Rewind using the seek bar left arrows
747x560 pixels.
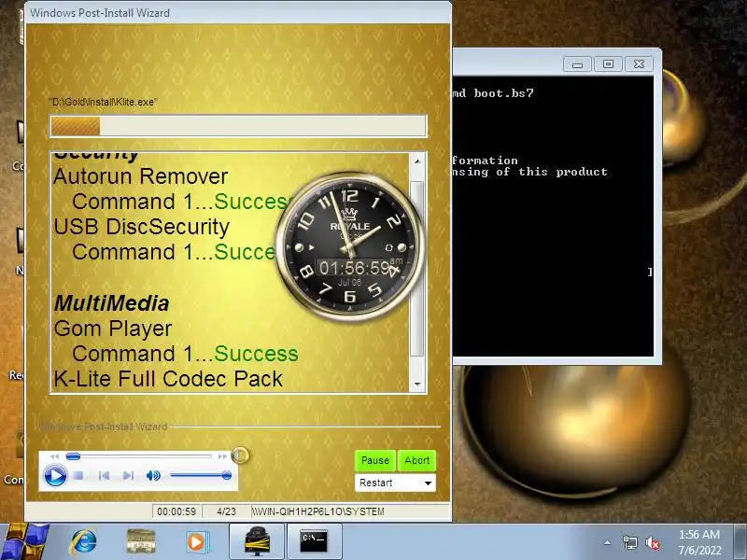54,456
